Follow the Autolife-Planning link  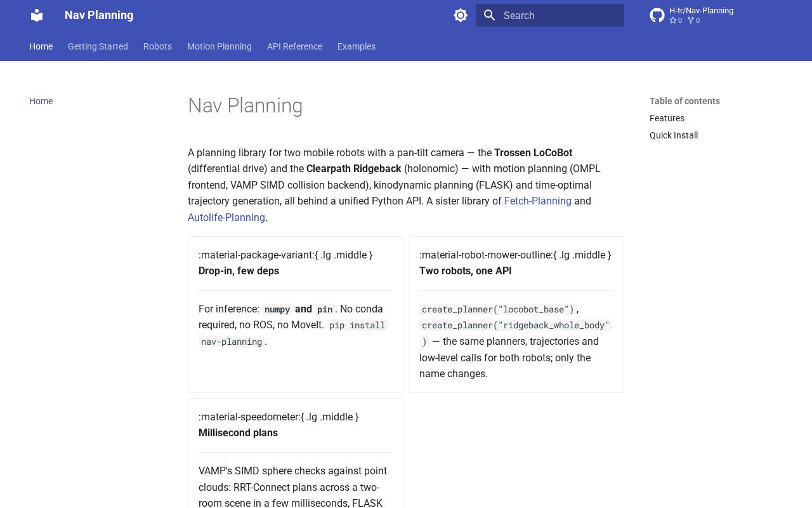point(226,217)
